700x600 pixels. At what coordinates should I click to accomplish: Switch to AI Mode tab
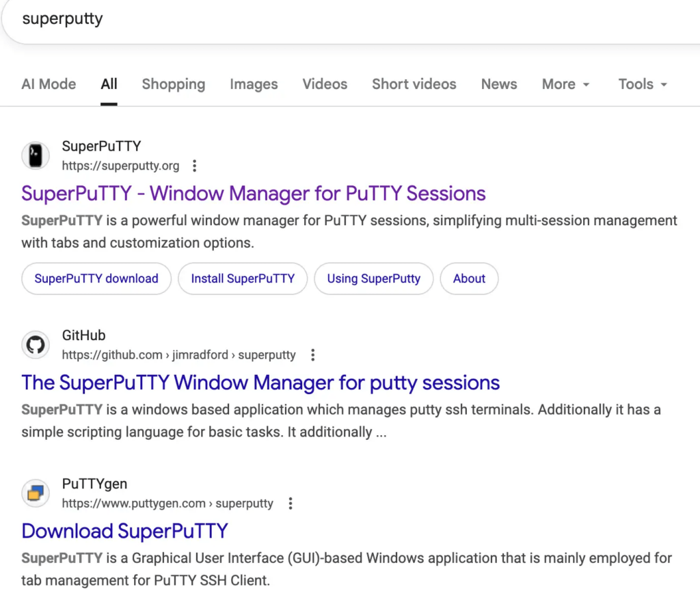tap(49, 84)
